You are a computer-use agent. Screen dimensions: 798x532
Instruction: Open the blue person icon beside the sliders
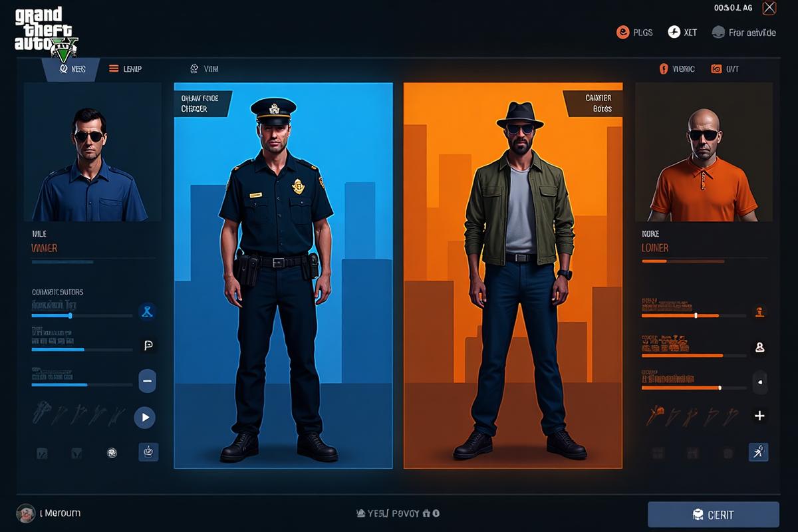(x=148, y=312)
